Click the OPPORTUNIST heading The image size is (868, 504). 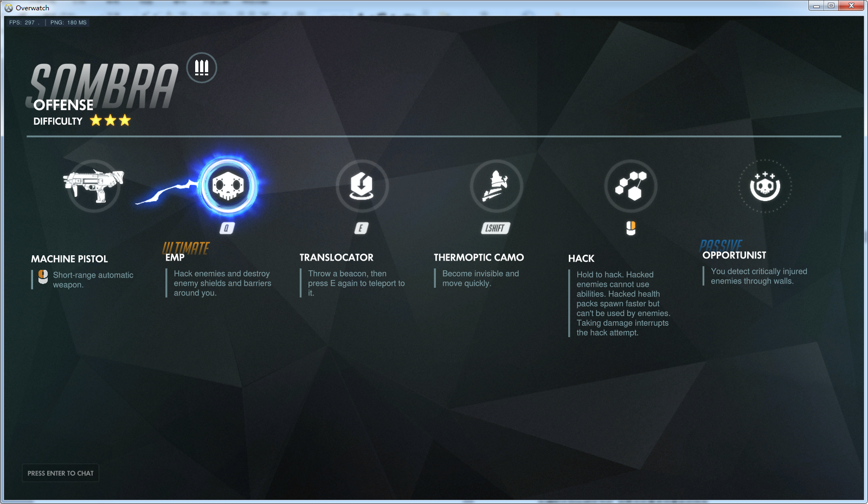coord(735,255)
